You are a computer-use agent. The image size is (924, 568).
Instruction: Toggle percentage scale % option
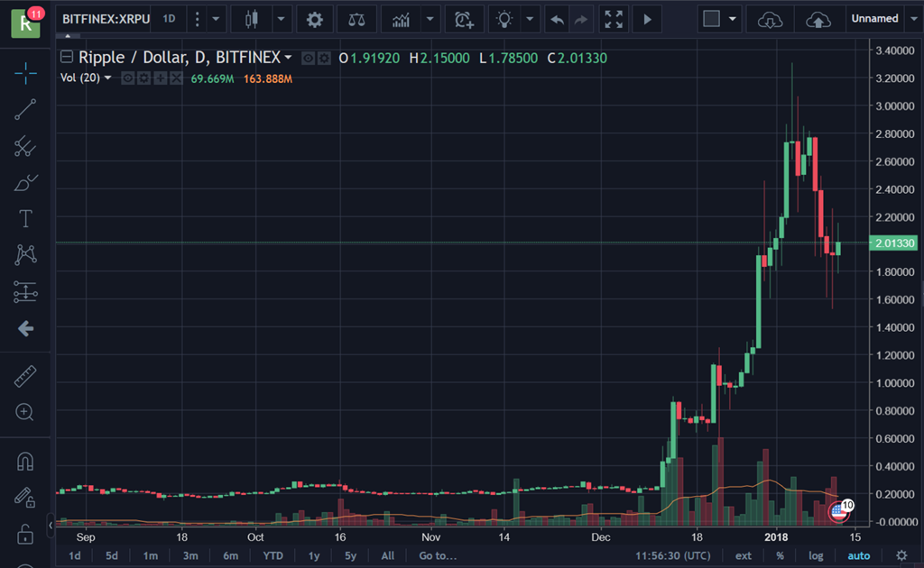coord(780,555)
